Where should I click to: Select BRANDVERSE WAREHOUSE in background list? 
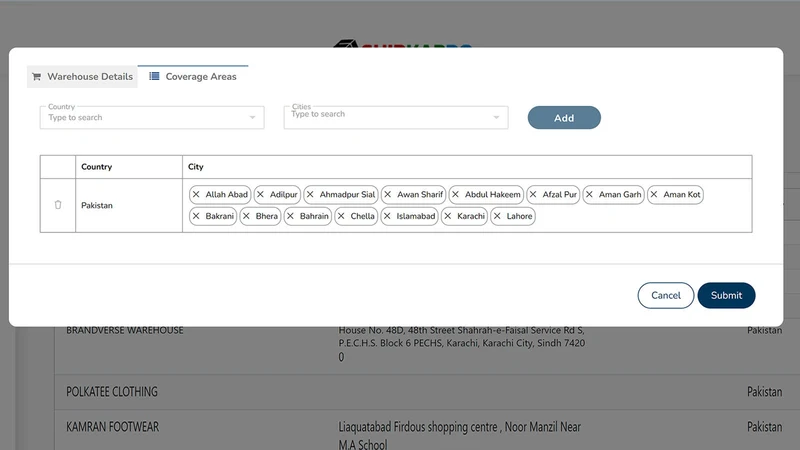124,330
